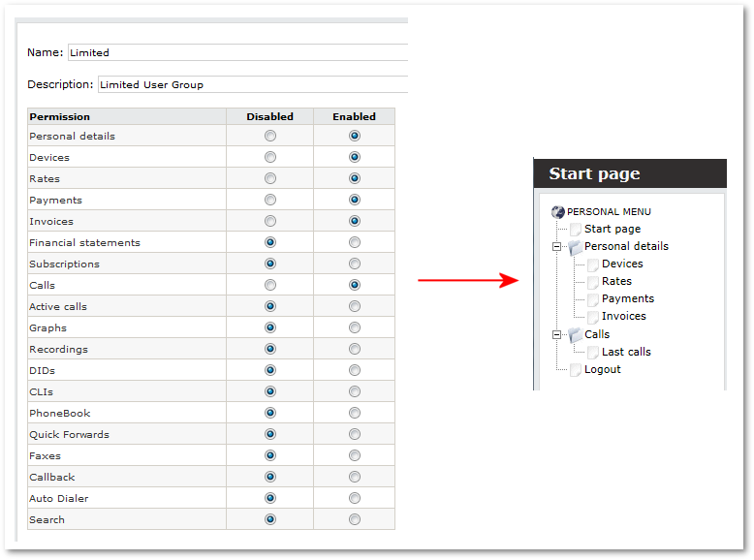Disable the Calls permission
Viewport: 754px width, 560px height.
270,285
